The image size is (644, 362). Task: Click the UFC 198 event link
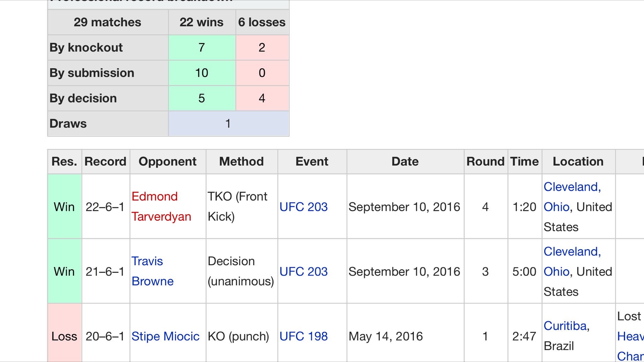303,336
